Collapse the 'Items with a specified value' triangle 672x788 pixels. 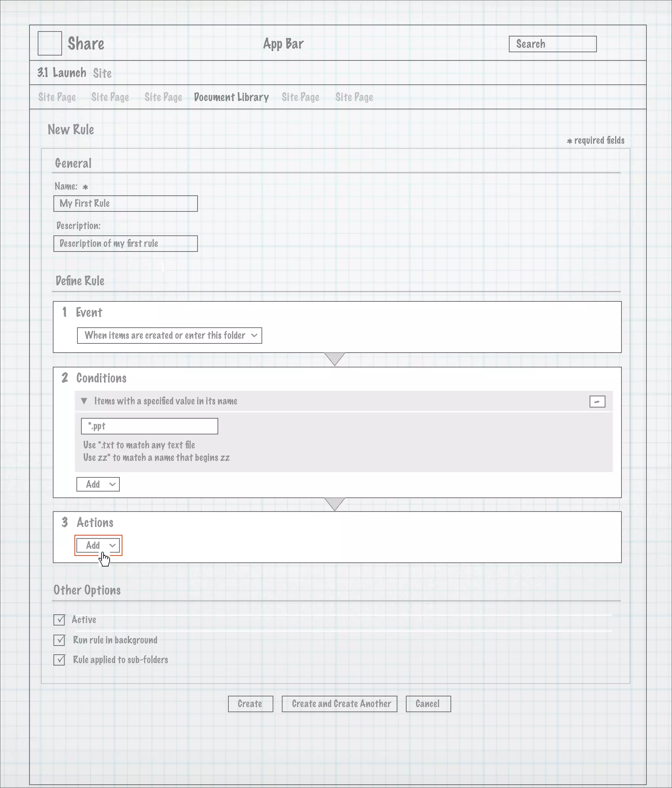(84, 401)
